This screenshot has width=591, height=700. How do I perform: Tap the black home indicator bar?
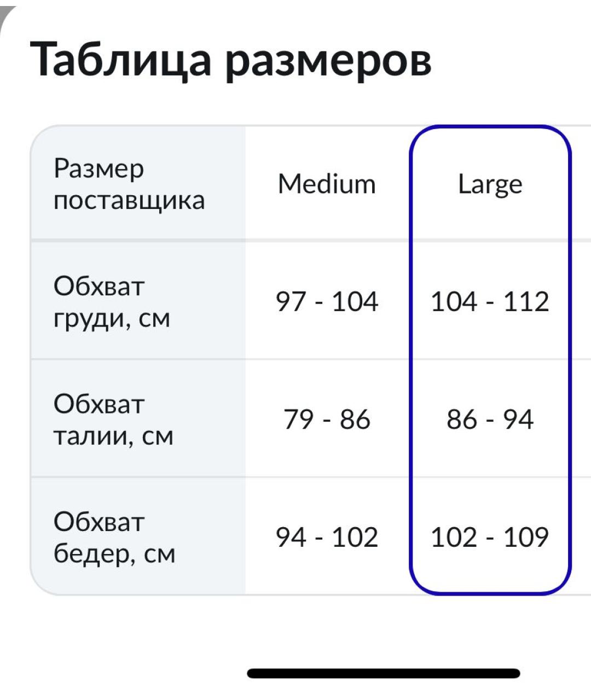tap(383, 673)
